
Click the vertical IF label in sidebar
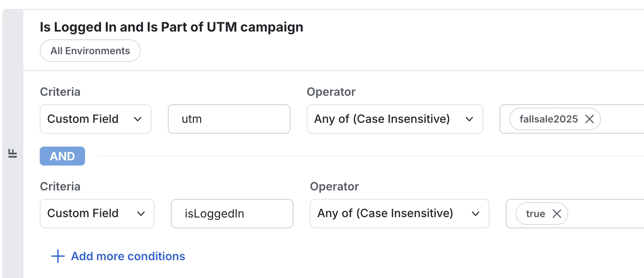pos(13,153)
